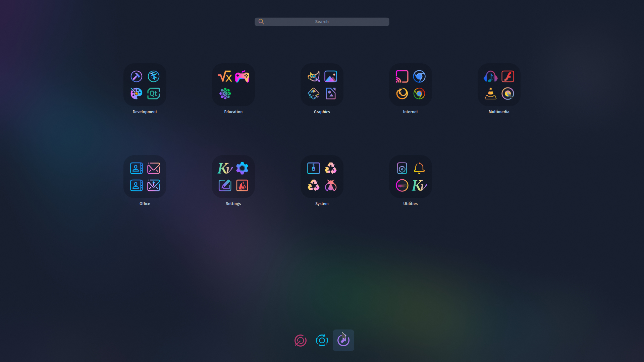
Task: Open the square-root math icon in Education
Action: [225, 76]
